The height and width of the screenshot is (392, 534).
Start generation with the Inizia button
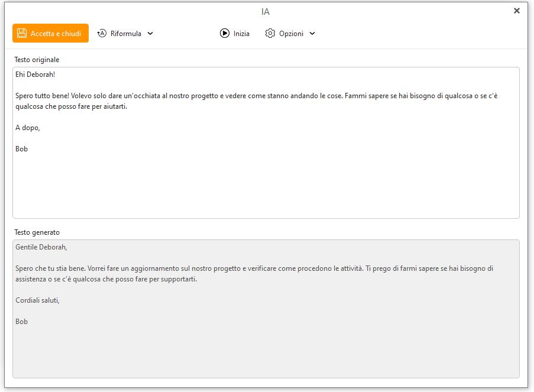pyautogui.click(x=235, y=33)
